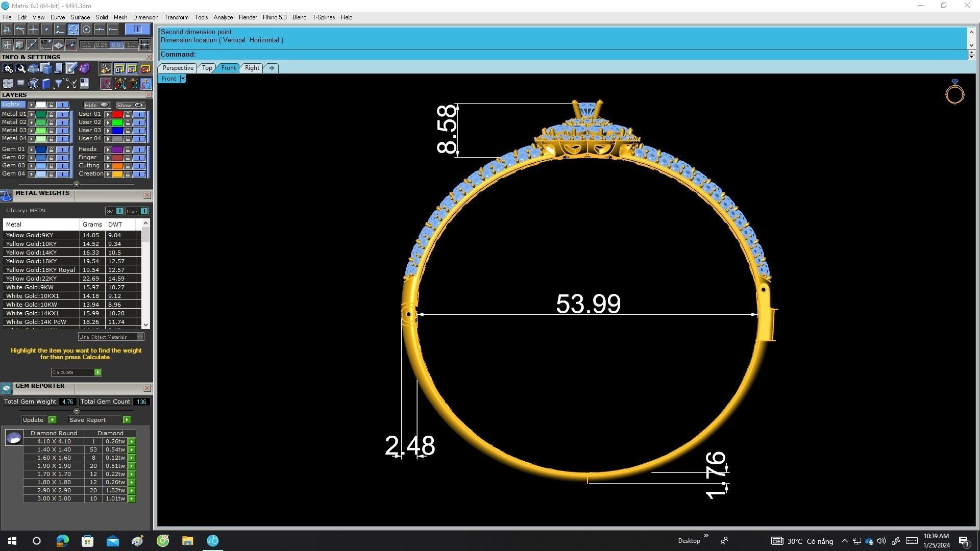Click the planar snap icon
The width and height of the screenshot is (980, 551).
tap(58, 45)
